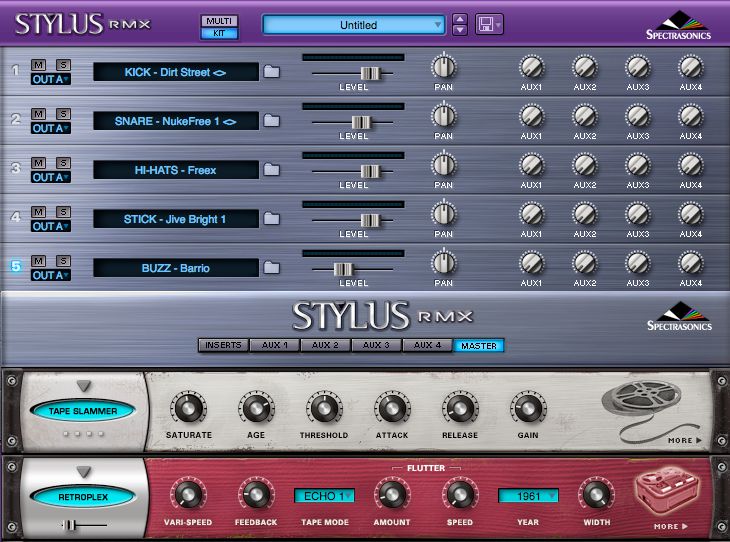730x542 pixels.
Task: Toggle the RETROPLEX effect power button
Action: tap(83, 497)
